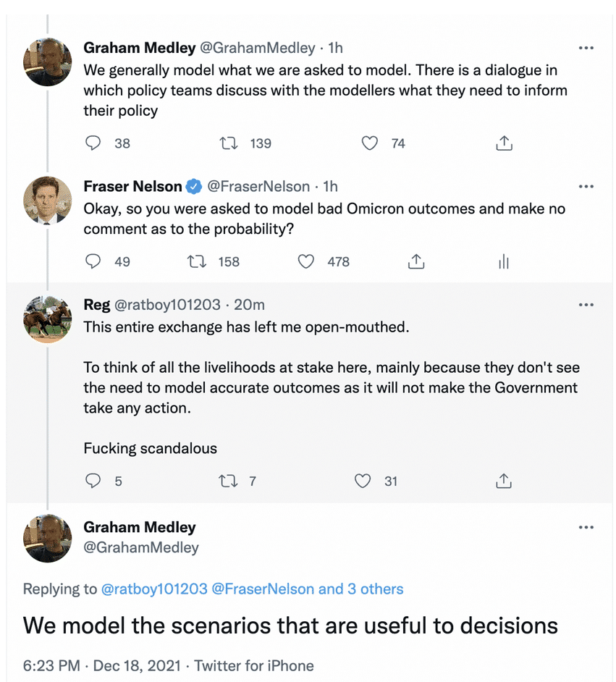Open the Twitter for iPhone source link
This screenshot has height=682, width=616.
pyautogui.click(x=254, y=665)
